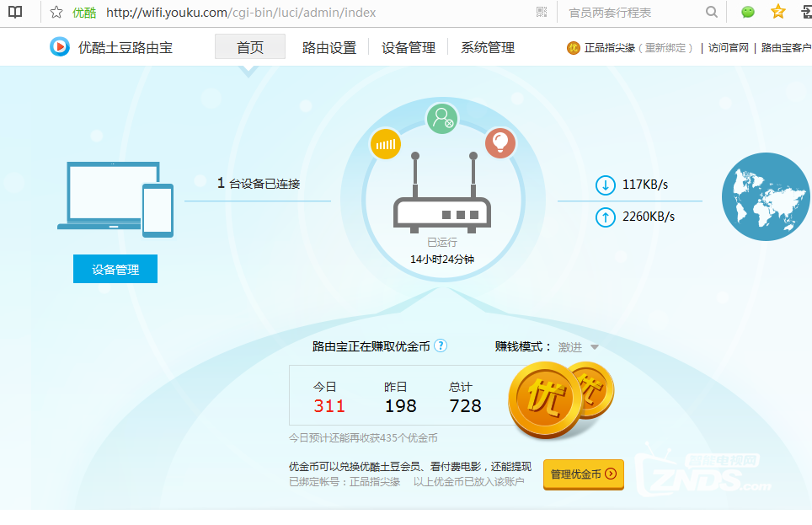Click the laptop and phone devices icon

point(115,200)
